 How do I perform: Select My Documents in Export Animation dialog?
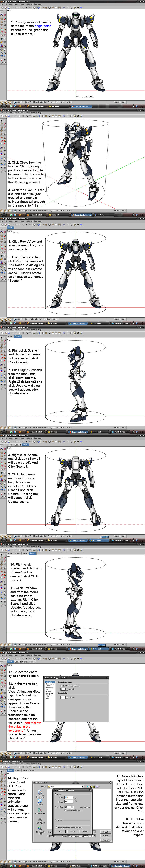[x=40, y=811]
